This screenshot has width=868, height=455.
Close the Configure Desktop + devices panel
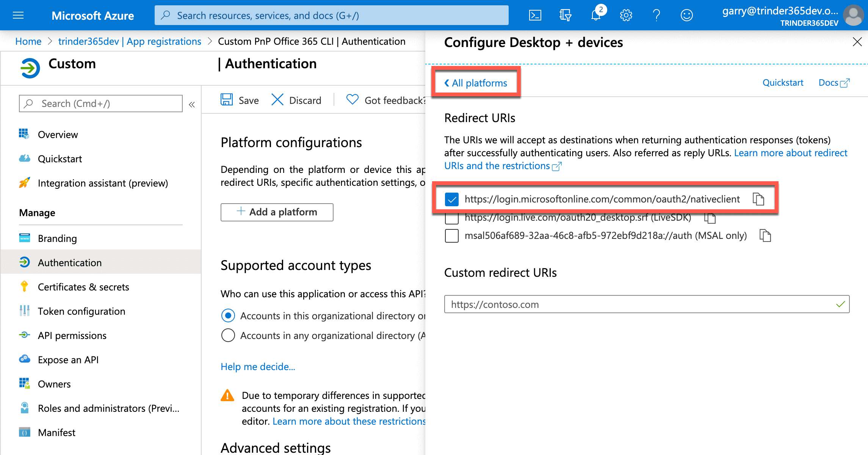pos(857,42)
